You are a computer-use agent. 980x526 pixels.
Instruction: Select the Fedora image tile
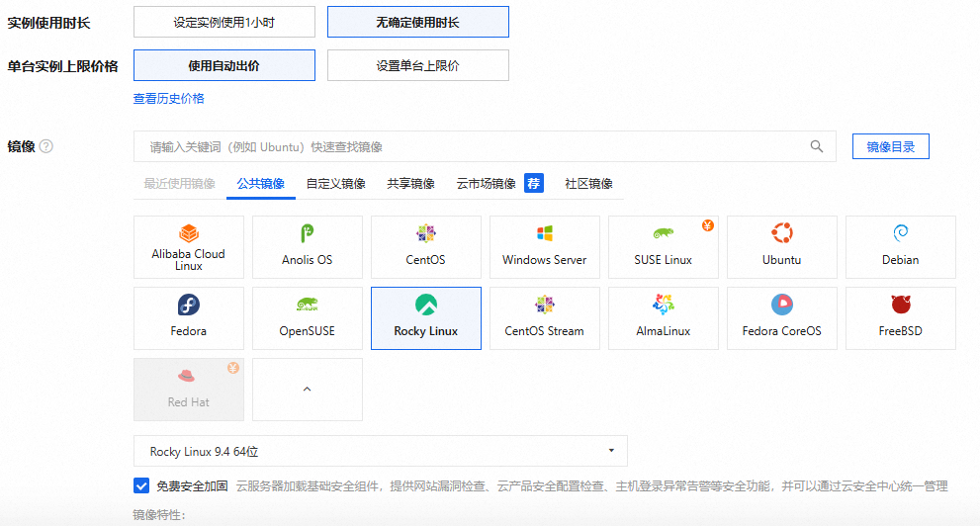[189, 318]
